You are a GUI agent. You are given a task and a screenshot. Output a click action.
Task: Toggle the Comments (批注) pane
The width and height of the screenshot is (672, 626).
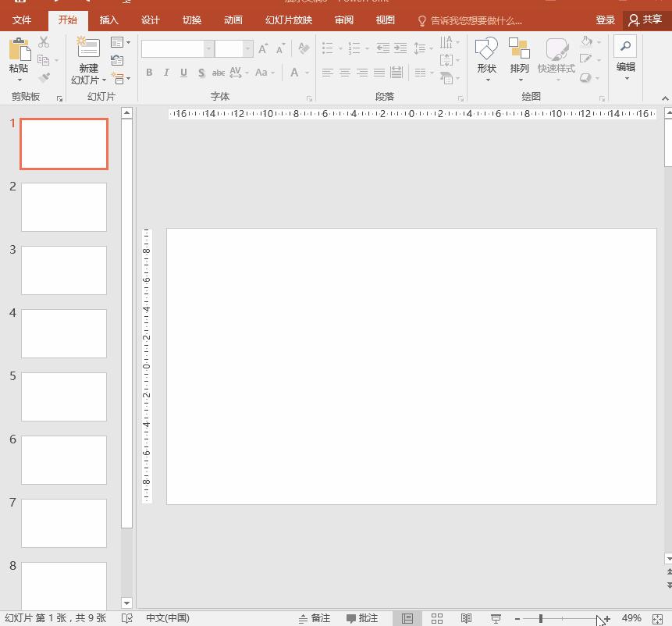click(362, 618)
